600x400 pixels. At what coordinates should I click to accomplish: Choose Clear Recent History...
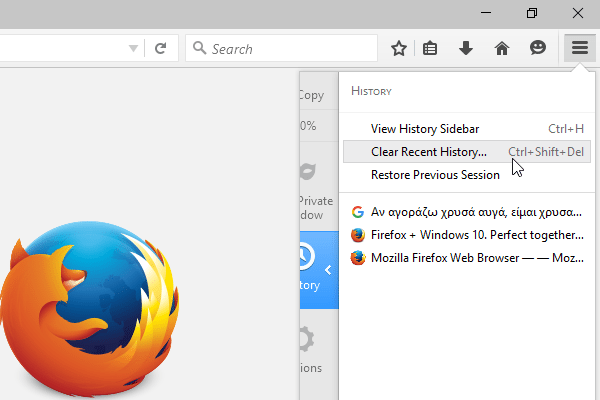click(467, 152)
